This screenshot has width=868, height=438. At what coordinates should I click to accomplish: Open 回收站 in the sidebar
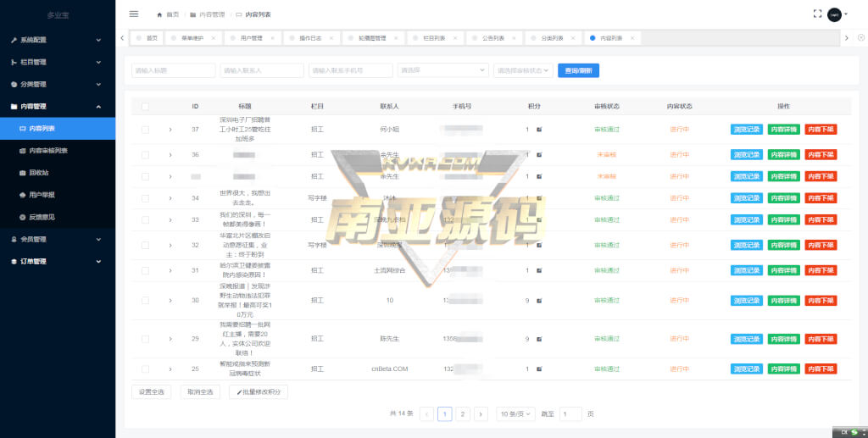[x=58, y=173]
